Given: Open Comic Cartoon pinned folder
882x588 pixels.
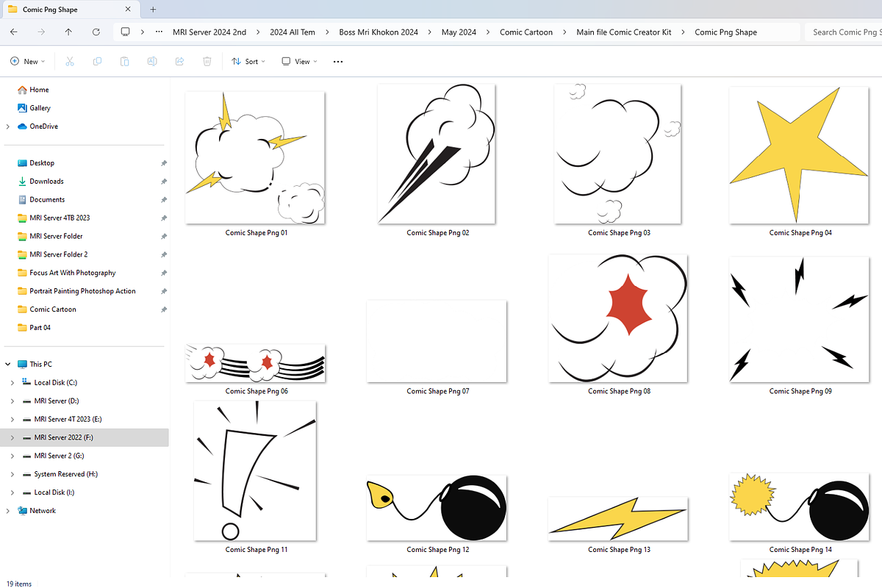Looking at the screenshot, I should [x=46, y=309].
